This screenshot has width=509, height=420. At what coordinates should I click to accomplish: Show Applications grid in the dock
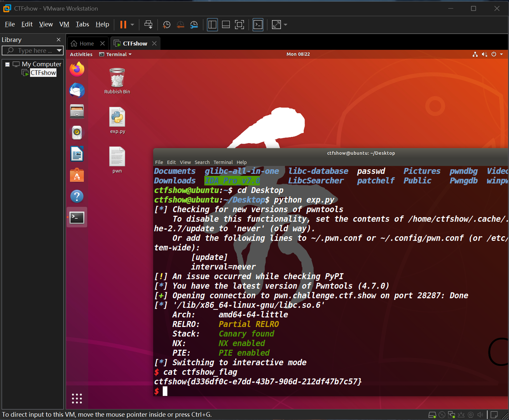[x=77, y=399]
